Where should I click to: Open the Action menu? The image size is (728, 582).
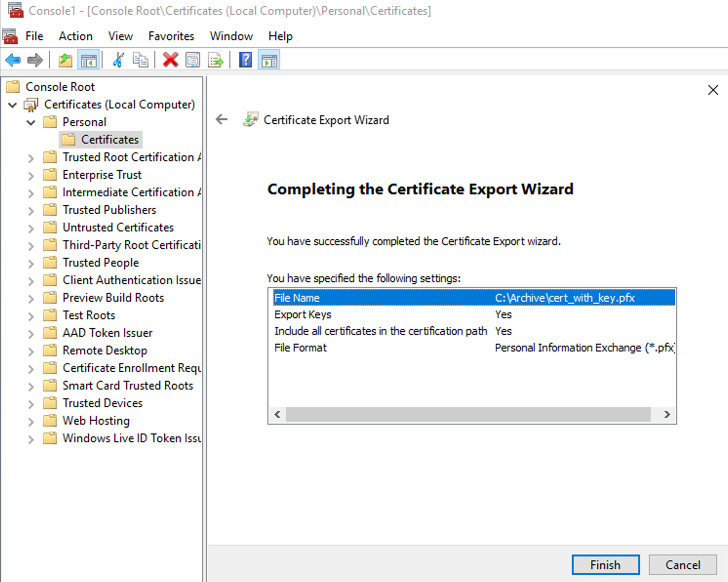(75, 36)
